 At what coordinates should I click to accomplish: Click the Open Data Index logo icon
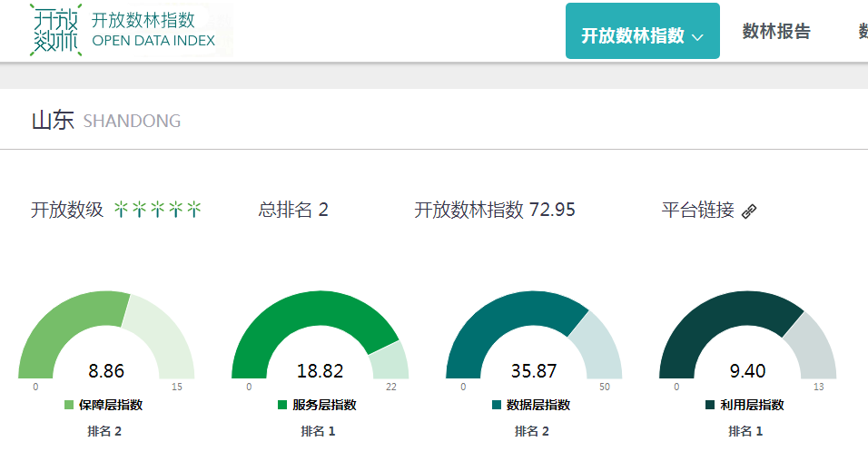click(x=56, y=29)
